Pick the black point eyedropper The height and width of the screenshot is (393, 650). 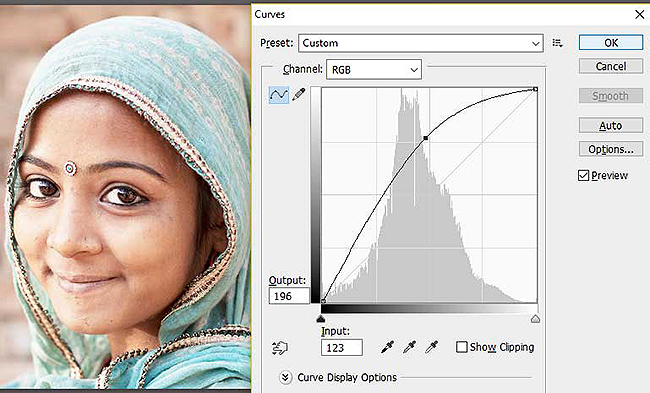[x=387, y=347]
